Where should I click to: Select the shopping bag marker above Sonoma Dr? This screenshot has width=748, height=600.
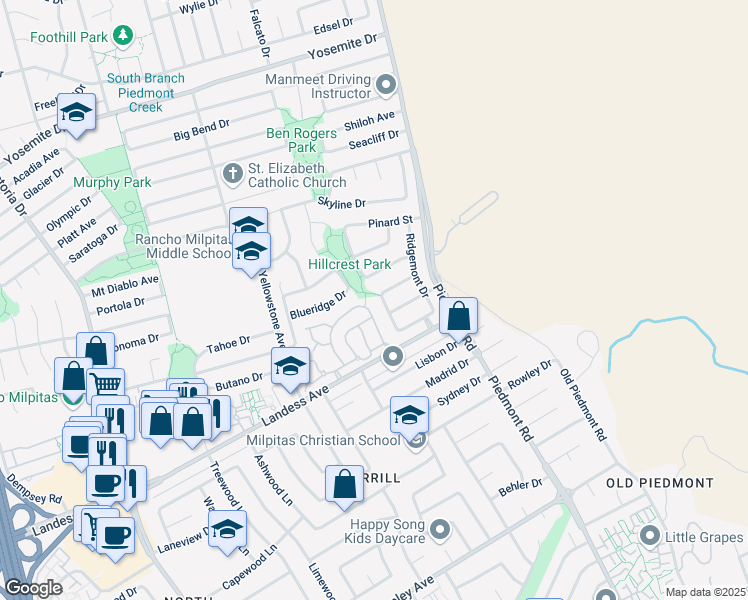(96, 348)
